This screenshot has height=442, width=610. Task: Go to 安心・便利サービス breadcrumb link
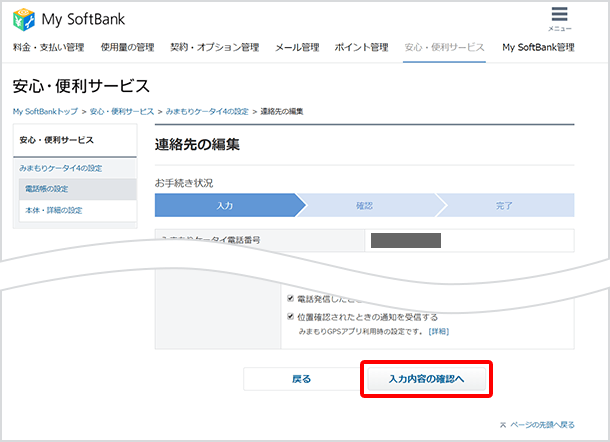[122, 112]
